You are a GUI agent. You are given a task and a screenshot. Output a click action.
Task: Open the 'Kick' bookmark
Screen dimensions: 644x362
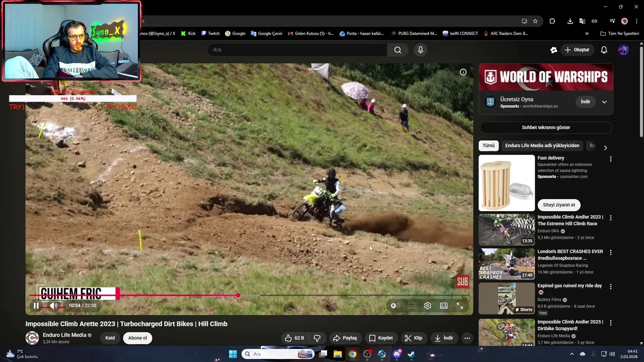188,34
